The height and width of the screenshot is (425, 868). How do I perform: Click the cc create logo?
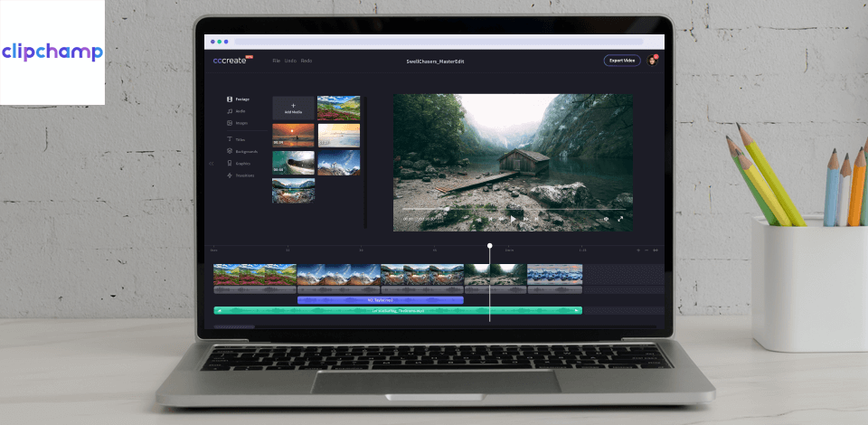coord(232,61)
